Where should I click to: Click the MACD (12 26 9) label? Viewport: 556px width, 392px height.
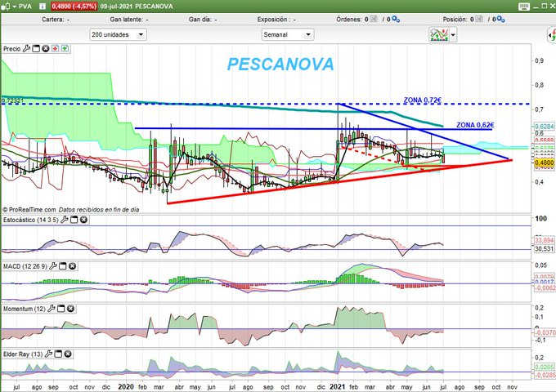tap(25, 266)
